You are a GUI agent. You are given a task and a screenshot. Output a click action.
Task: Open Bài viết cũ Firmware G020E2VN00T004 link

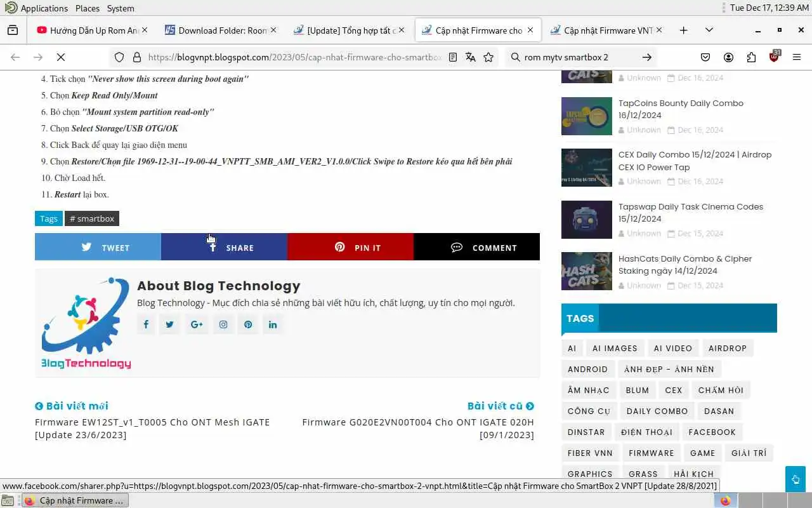[x=418, y=428]
